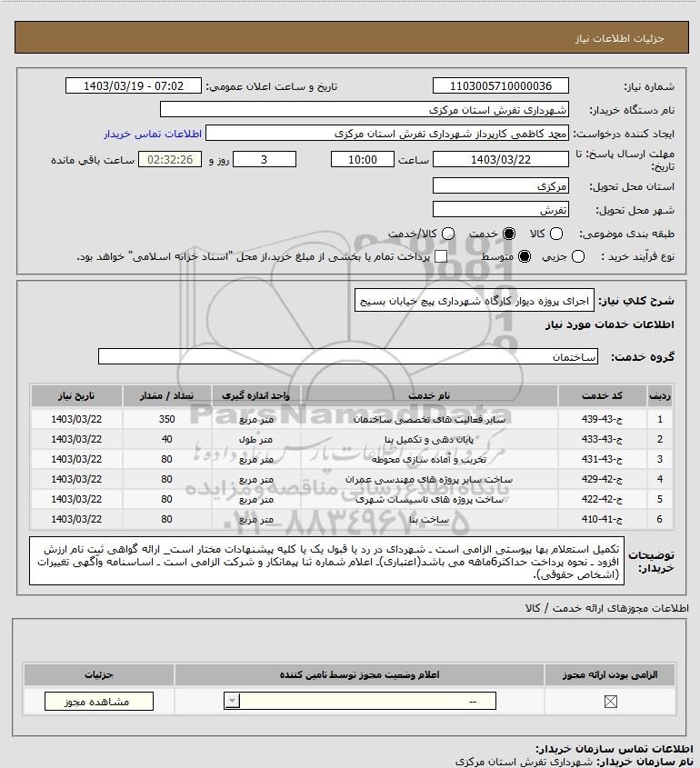Viewport: 700px width, 768px height.
Task: Click the buyer notes text area
Action: [x=326, y=562]
